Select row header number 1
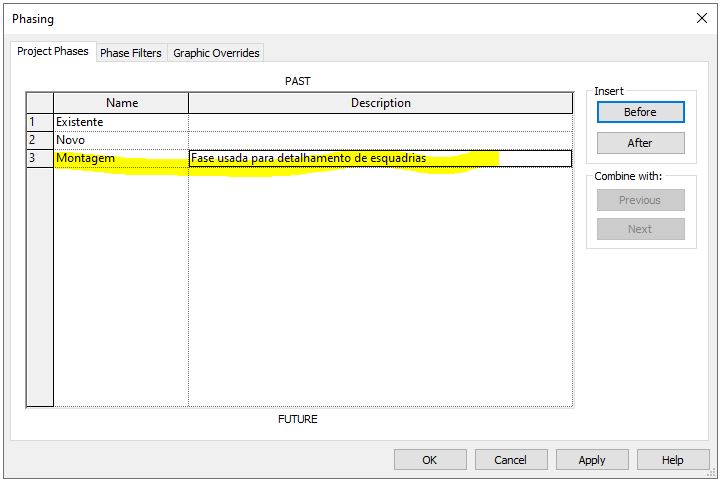This screenshot has width=721, height=483. (40, 122)
